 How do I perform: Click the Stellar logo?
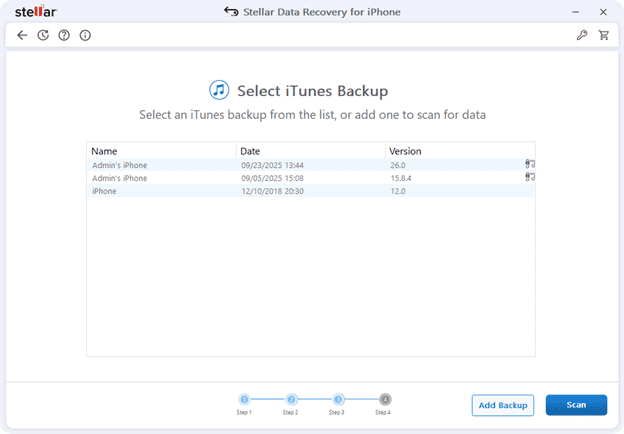click(36, 12)
